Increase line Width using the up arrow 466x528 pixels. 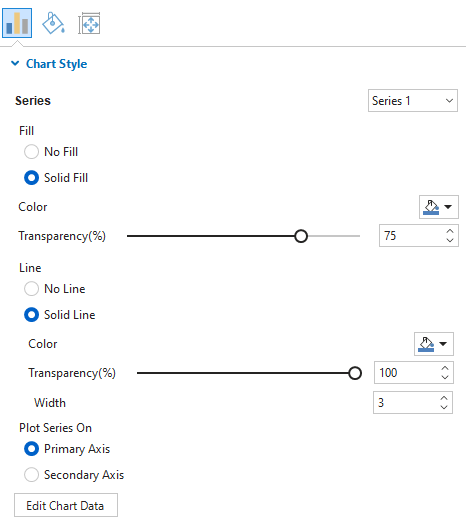tap(444, 398)
